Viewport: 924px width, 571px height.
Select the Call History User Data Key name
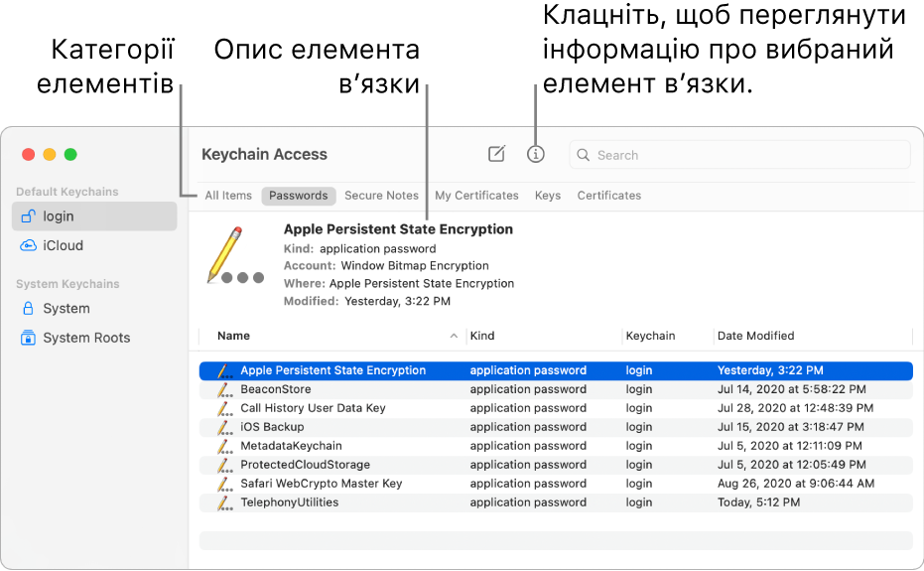click(x=313, y=408)
